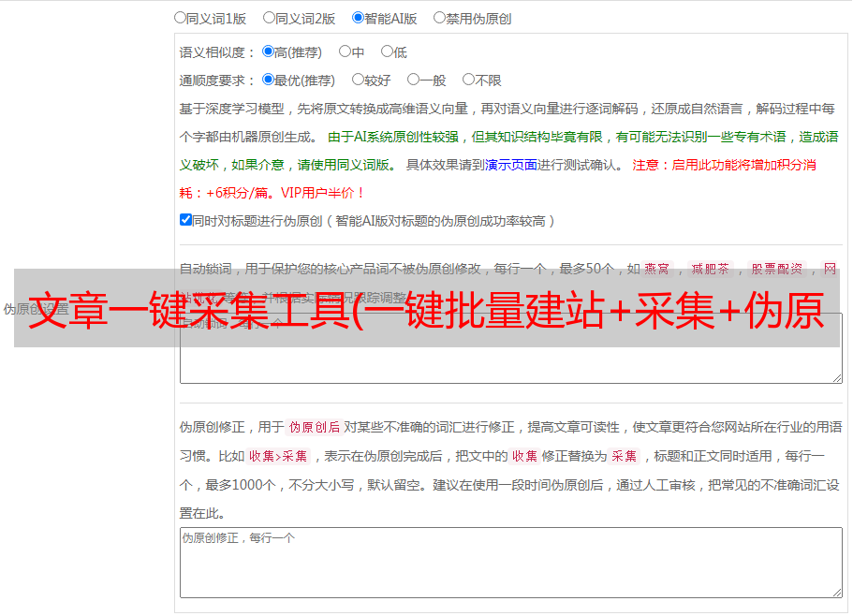Click the 收集>采集 example tag
This screenshot has height=616, width=853.
pyautogui.click(x=278, y=457)
